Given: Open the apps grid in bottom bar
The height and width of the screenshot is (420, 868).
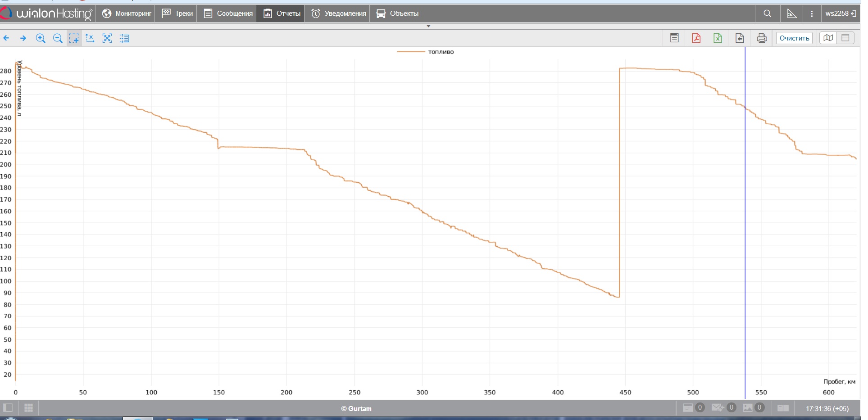Looking at the screenshot, I should click(29, 408).
